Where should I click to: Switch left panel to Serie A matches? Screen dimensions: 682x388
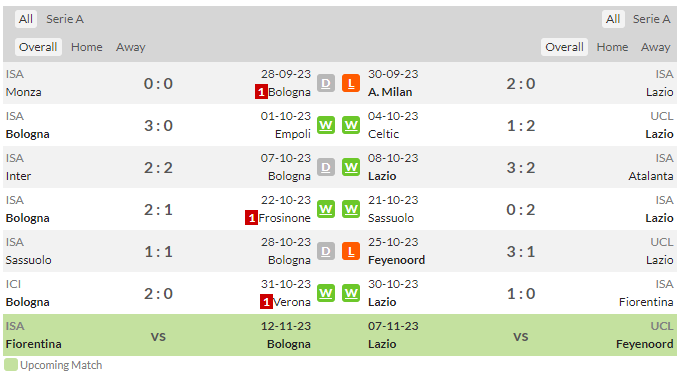tap(65, 19)
